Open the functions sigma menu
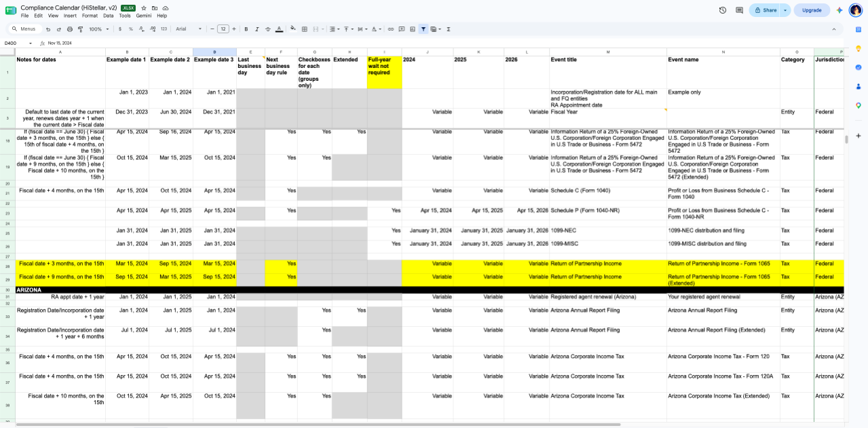868x428 pixels. [449, 29]
